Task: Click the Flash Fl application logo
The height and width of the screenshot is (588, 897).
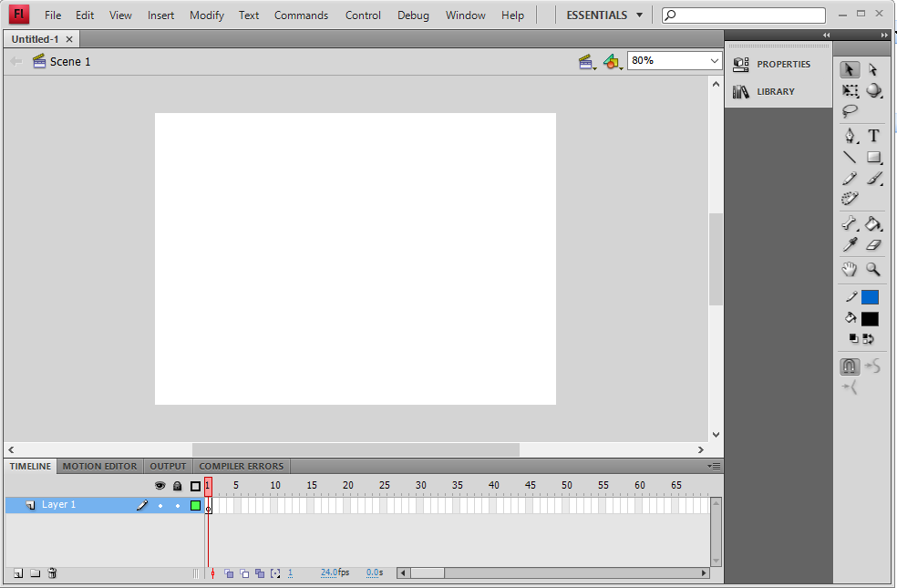Action: 19,15
